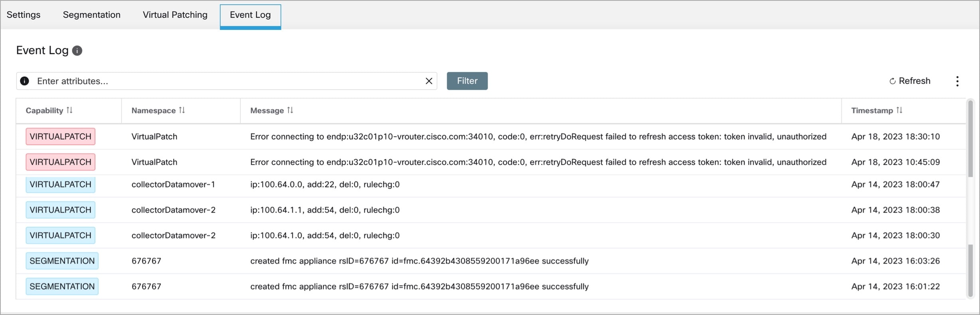Select collectorDatamover-2 namespace in the 18:00:38 row
Viewport: 980px width, 315px height.
click(174, 210)
